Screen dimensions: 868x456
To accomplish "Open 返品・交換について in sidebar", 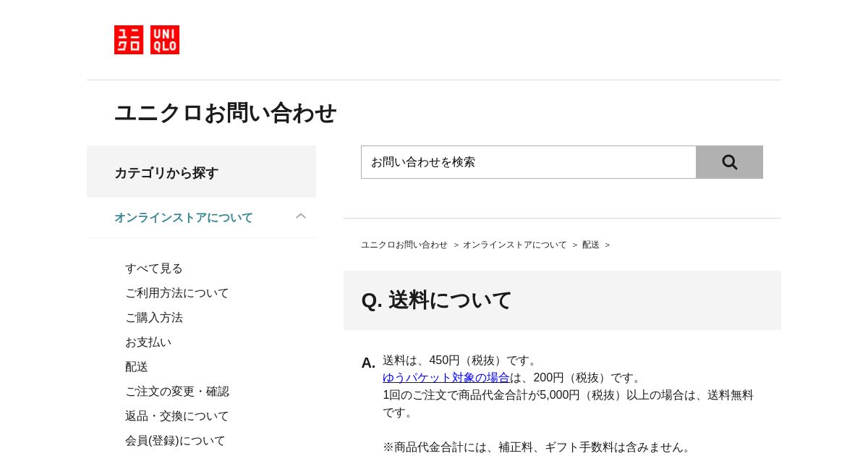I will tap(177, 416).
